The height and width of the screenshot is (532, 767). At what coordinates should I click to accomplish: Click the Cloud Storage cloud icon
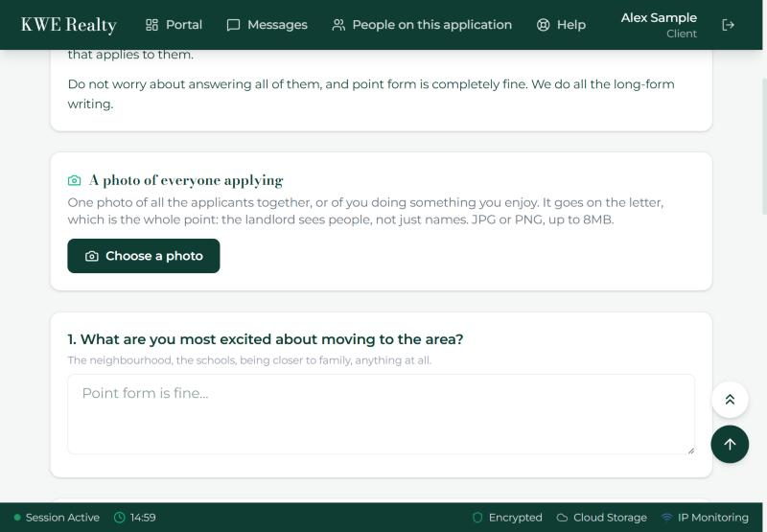[x=562, y=518]
